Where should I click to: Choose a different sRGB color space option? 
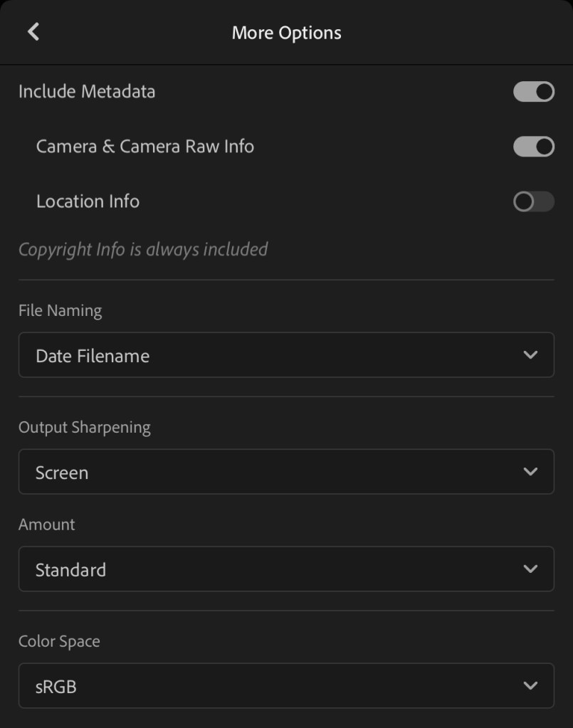click(285, 686)
